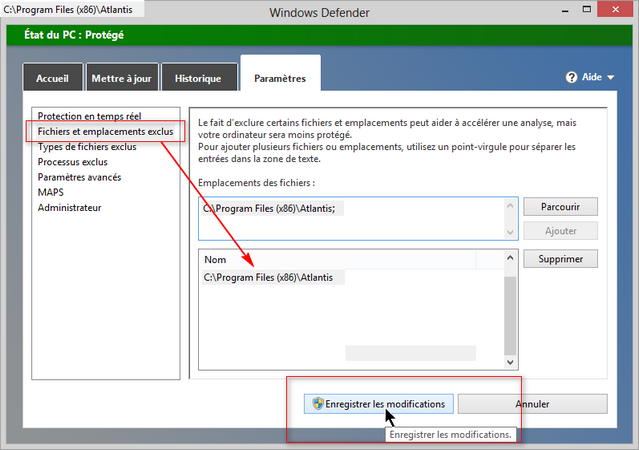
Task: Click Supprimer to remove exclusion
Action: point(559,259)
